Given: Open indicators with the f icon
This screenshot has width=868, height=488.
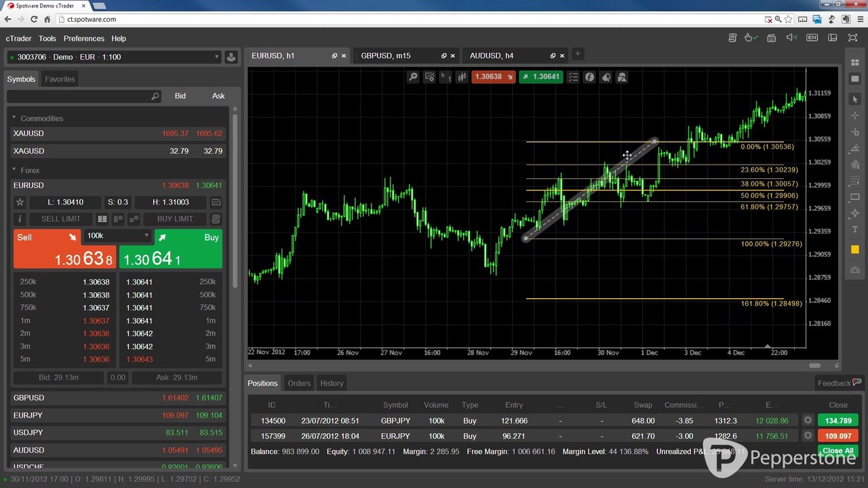Looking at the screenshot, I should pos(590,77).
